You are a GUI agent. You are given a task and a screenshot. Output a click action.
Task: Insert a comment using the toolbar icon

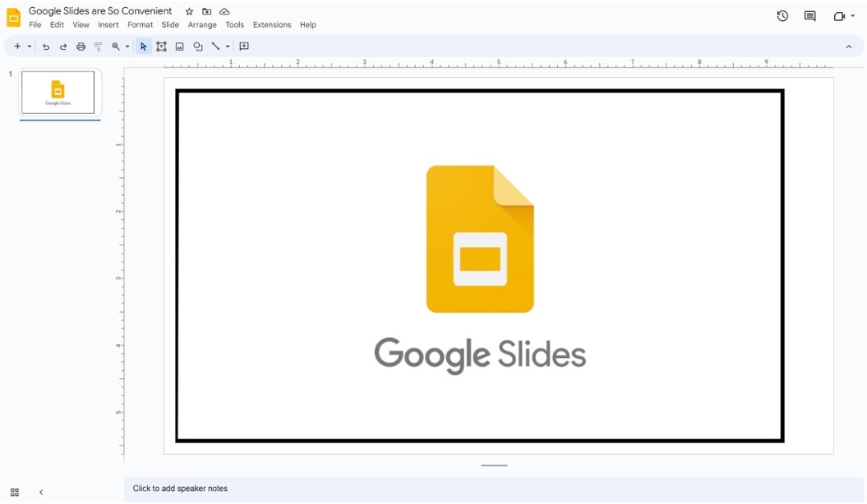tap(244, 46)
